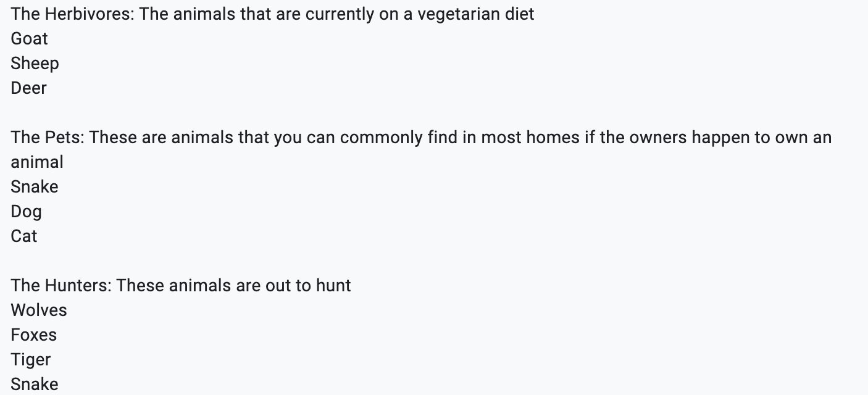The image size is (868, 395).
Task: Click the word animal on the wrapped line
Action: coord(37,162)
